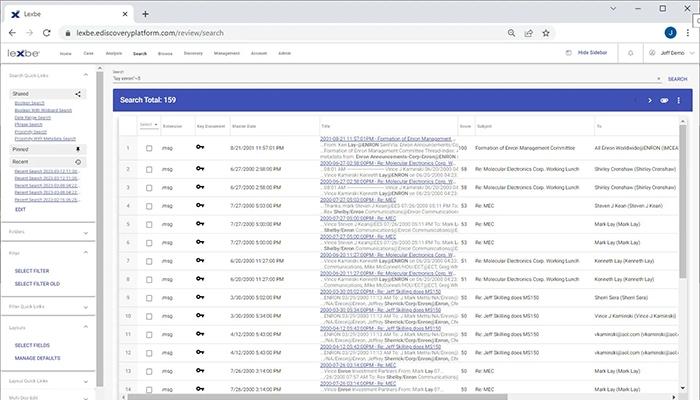This screenshot has width=700, height=400.
Task: Check the checkbox for row 8
Action: [149, 279]
